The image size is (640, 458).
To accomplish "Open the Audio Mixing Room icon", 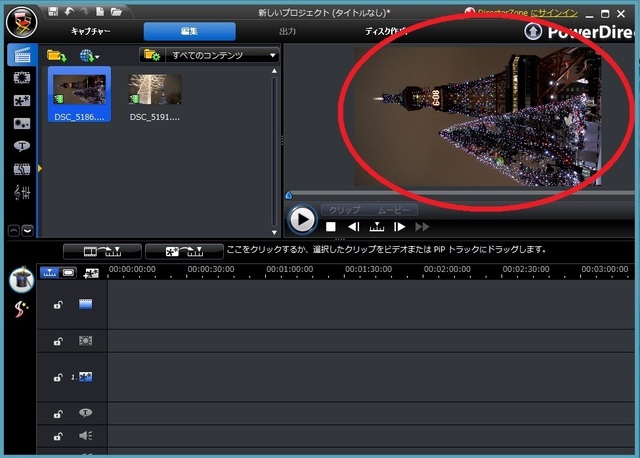I will pyautogui.click(x=22, y=192).
